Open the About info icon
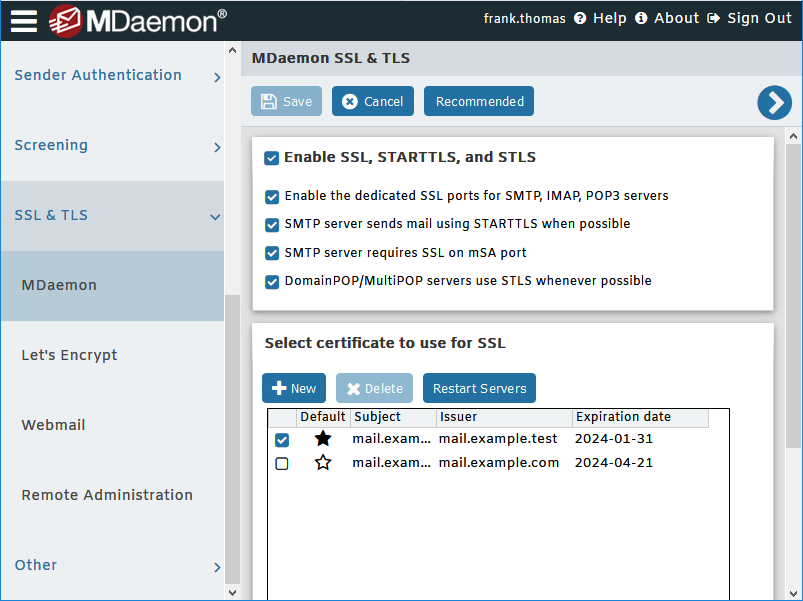The image size is (803, 601). click(x=641, y=19)
